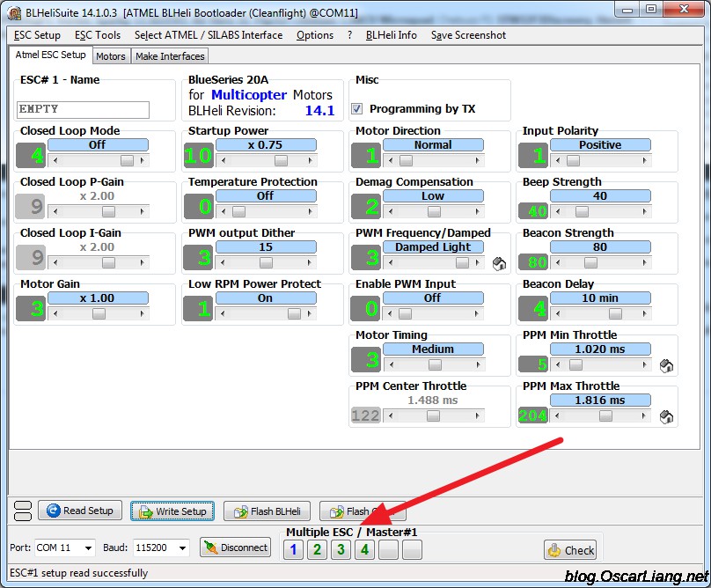Image resolution: width=711 pixels, height=588 pixels.
Task: Select ESC number 2 button
Action: [317, 550]
